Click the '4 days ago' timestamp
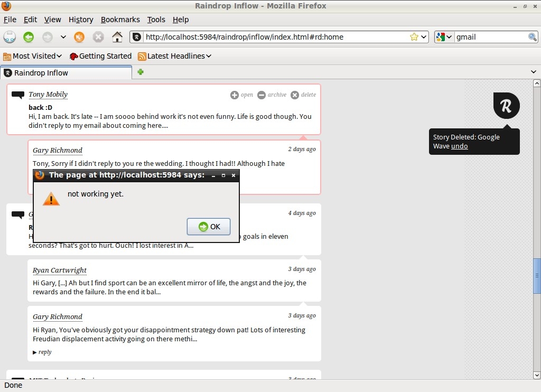This screenshot has height=392, width=541. 302,213
